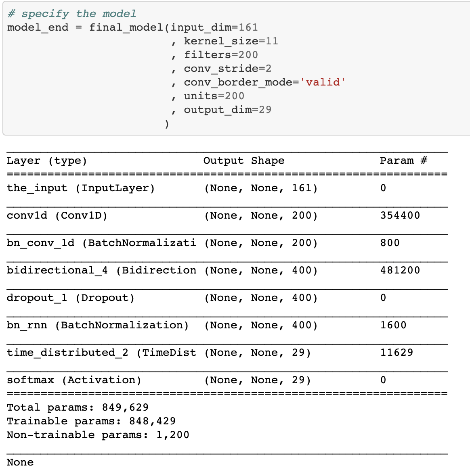Click the 'Output Shape' column header

[x=243, y=161]
